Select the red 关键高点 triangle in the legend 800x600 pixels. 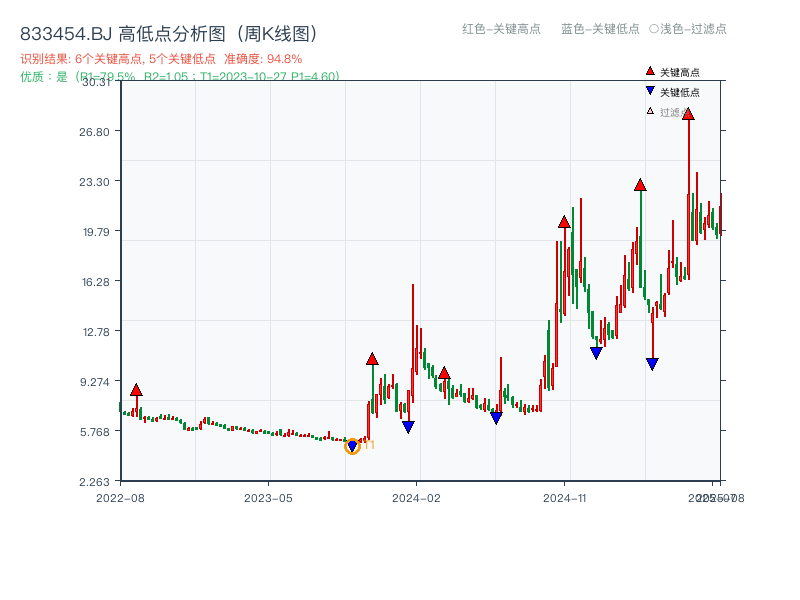pyautogui.click(x=648, y=71)
